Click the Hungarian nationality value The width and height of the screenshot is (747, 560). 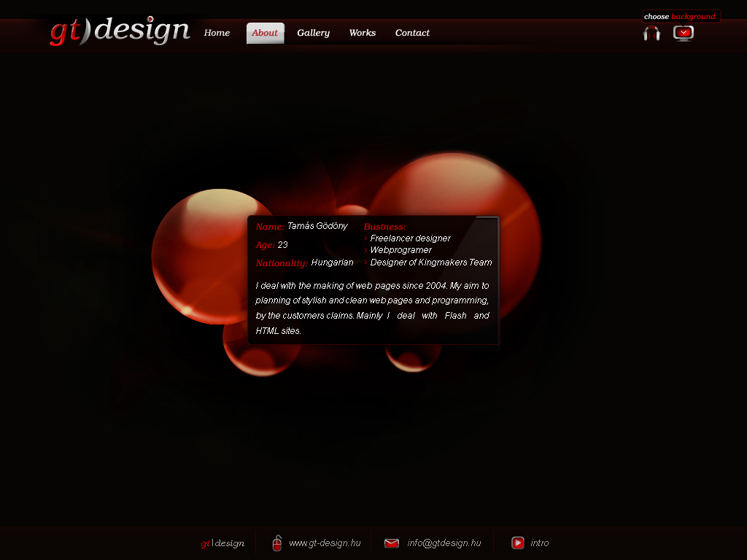point(332,262)
